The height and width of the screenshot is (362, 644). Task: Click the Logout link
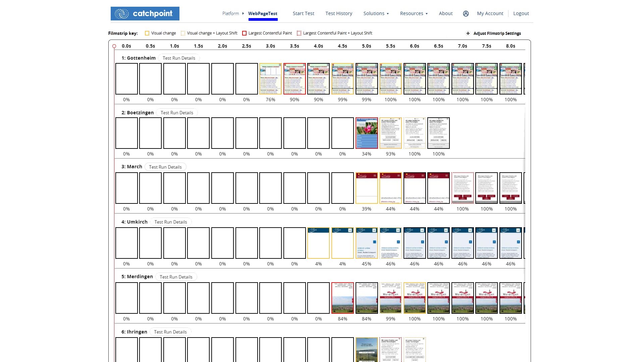(521, 13)
